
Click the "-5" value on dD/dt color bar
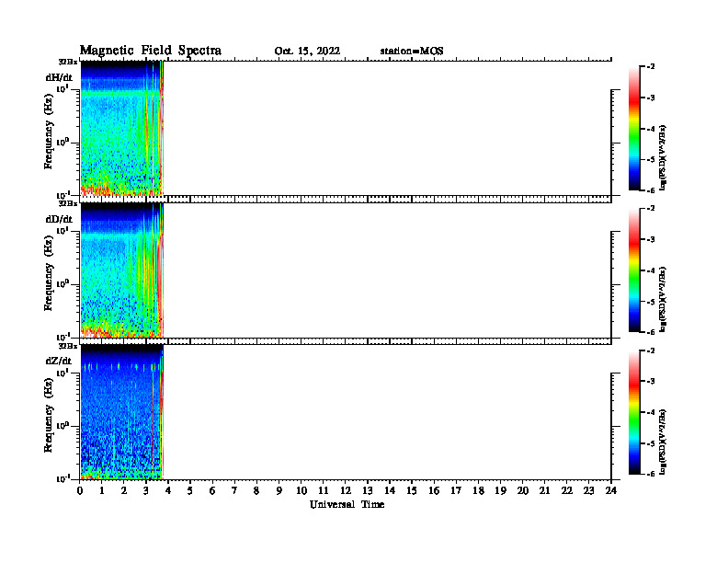651,302
